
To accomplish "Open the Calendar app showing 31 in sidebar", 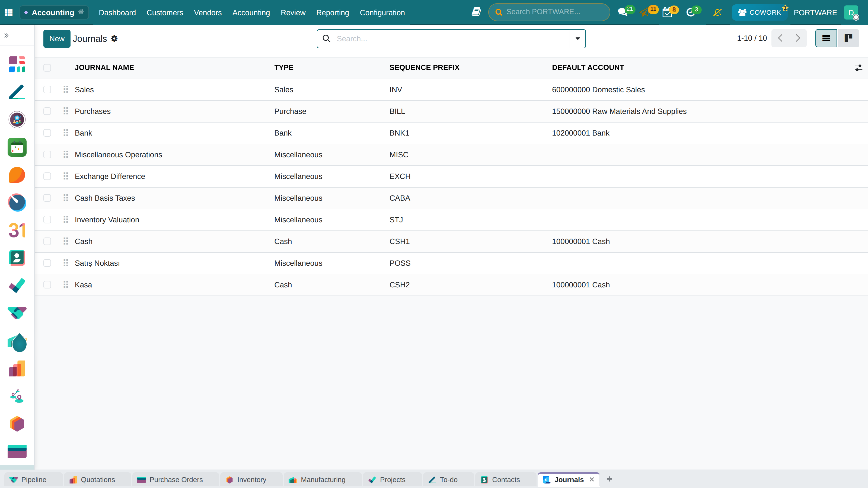I will [x=17, y=230].
